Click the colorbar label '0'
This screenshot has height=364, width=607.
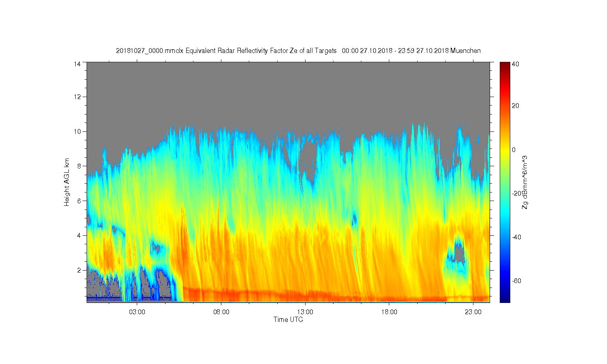514,150
